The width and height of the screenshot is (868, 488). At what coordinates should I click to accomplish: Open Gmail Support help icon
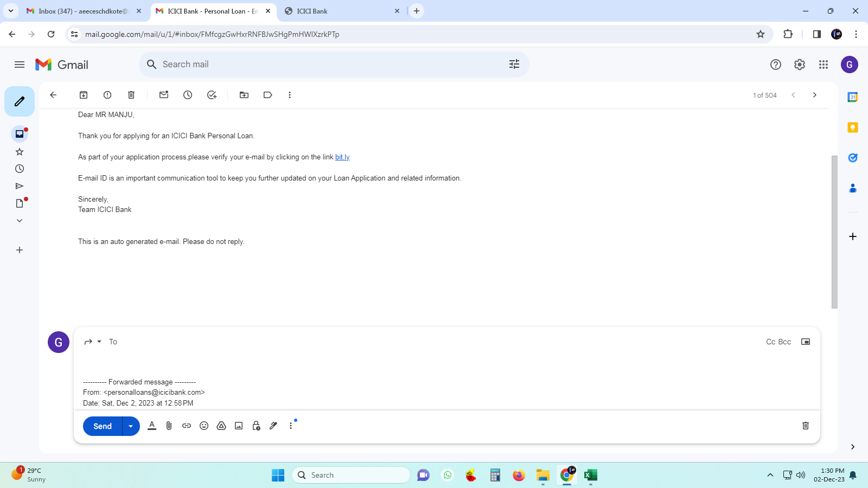776,65
